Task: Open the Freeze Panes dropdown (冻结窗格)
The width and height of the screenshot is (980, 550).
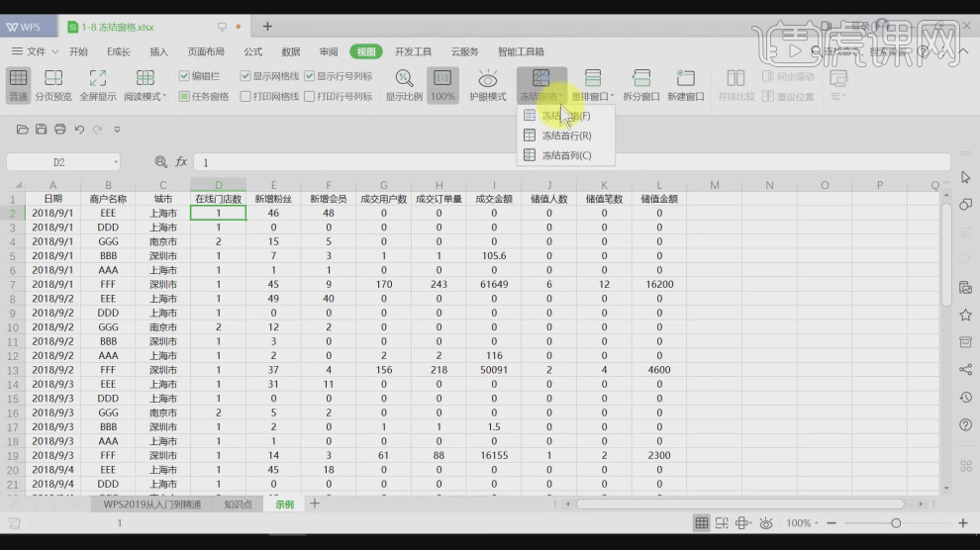Action: 541,85
